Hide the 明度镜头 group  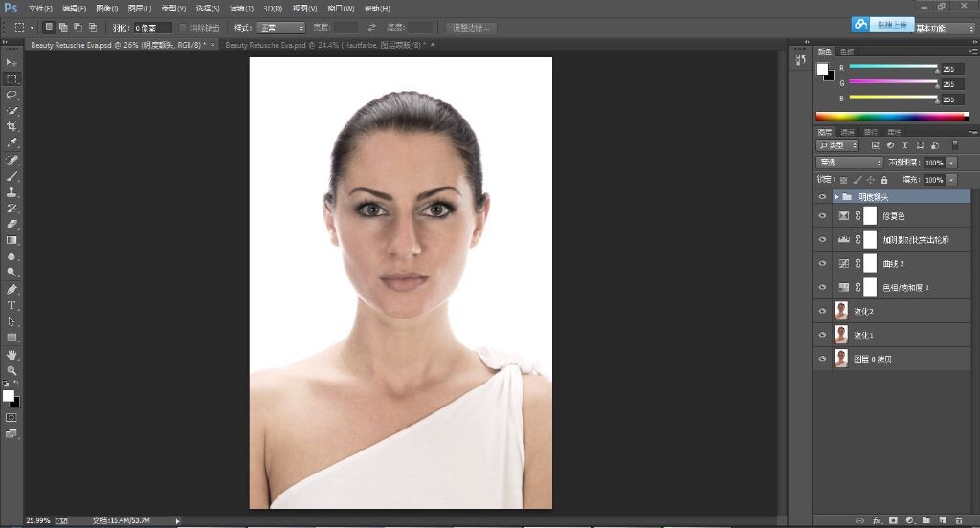point(822,197)
